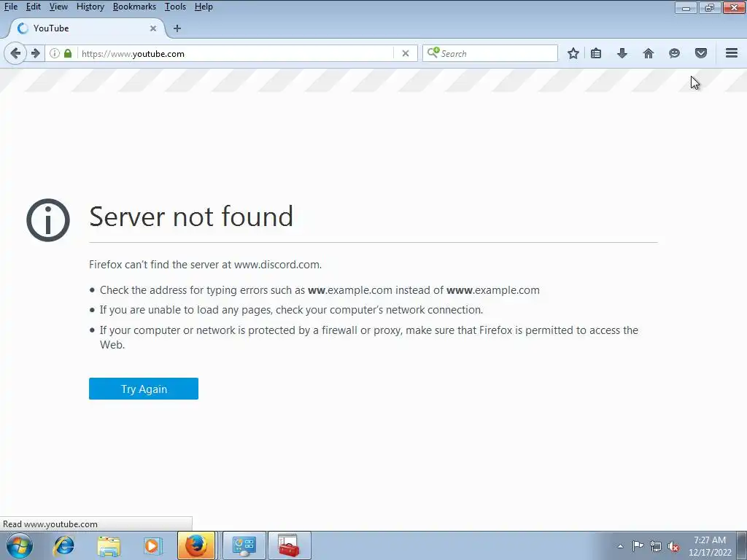The width and height of the screenshot is (747, 560).
Task: Open the History menu
Action: click(x=90, y=7)
